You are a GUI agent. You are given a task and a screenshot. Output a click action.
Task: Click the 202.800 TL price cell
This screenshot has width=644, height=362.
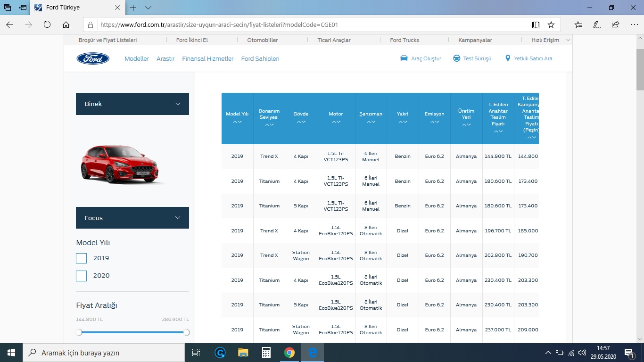tap(498, 255)
